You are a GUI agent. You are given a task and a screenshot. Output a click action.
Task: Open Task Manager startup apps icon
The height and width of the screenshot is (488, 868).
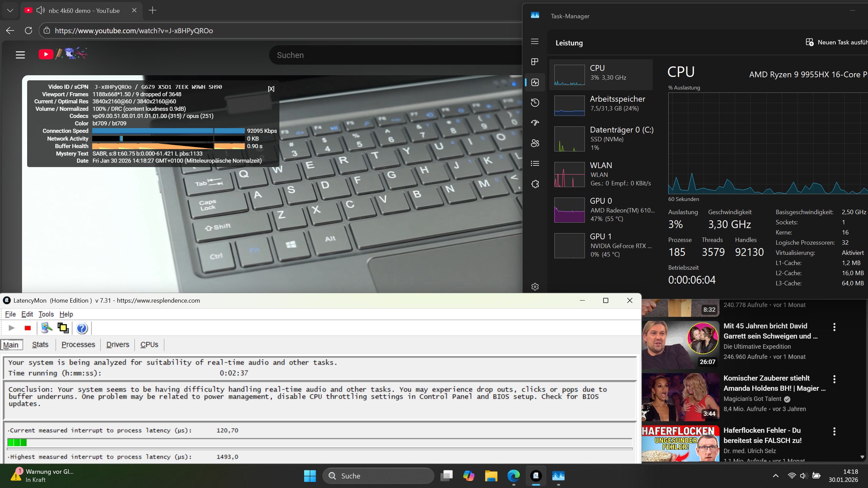point(535,123)
